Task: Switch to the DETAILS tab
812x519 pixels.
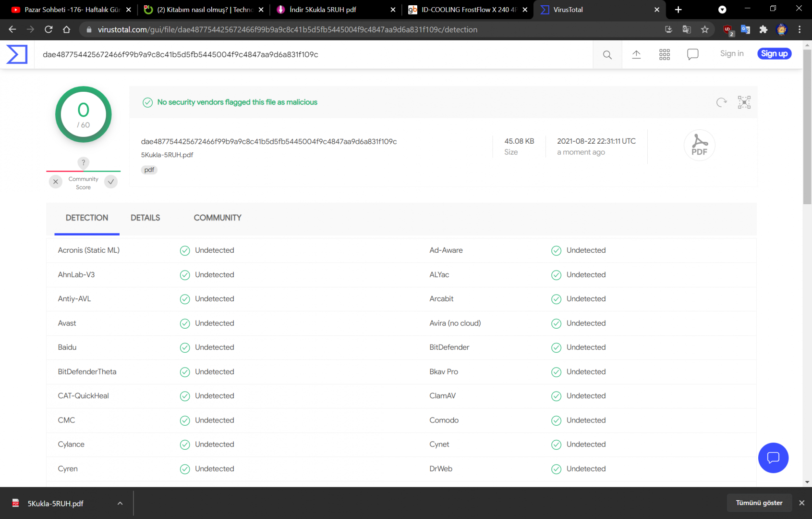Action: point(145,218)
